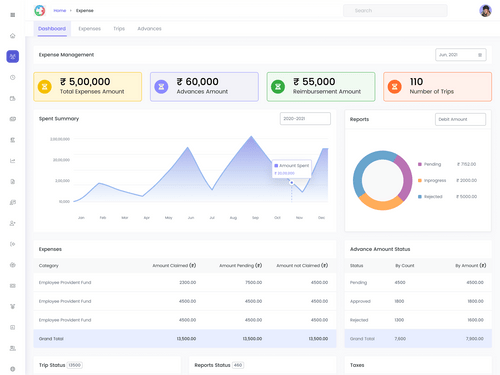Follow the Home breadcrumb link
Screen dimensions: 500x375
click(x=60, y=11)
